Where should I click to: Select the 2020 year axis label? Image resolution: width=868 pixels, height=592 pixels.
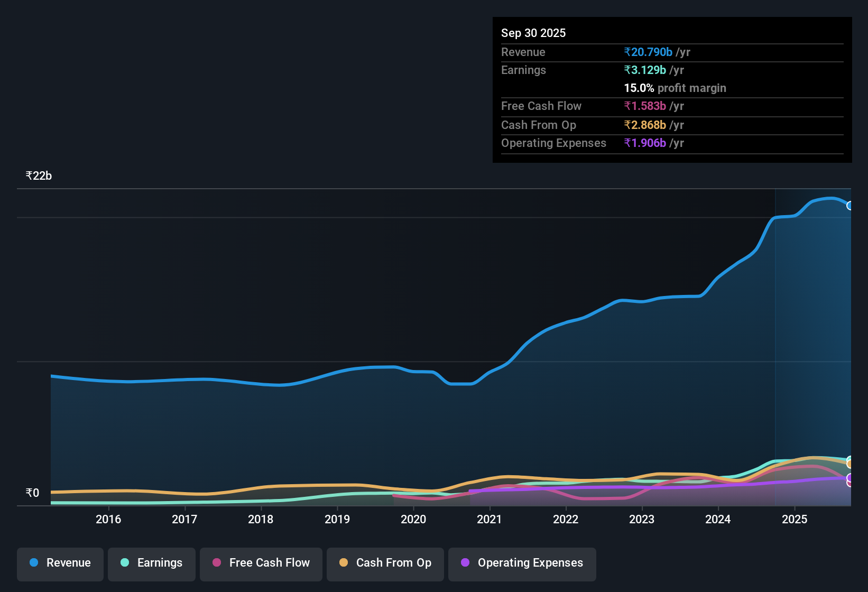(414, 519)
